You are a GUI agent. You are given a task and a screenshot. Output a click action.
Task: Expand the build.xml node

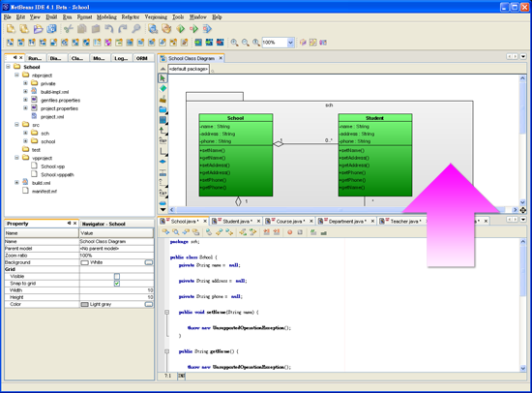16,183
